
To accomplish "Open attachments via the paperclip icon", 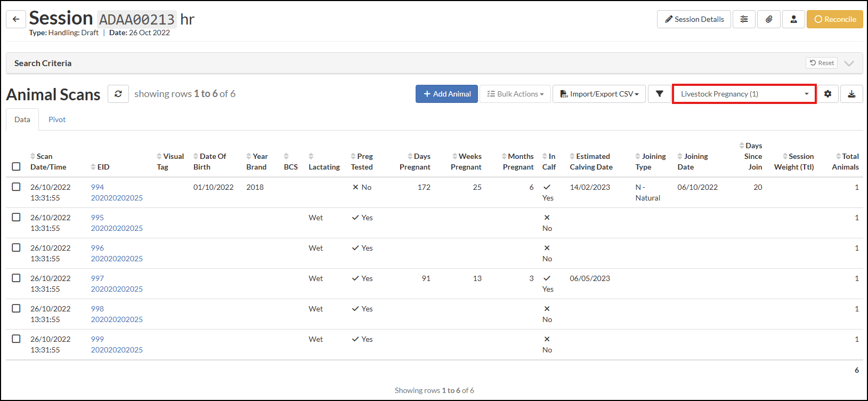I will click(x=769, y=19).
